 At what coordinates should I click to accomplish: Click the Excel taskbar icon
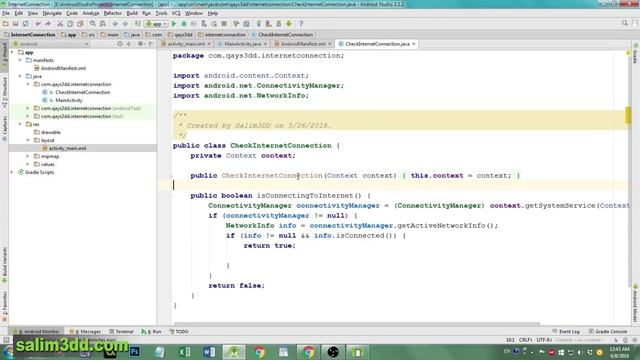(184, 352)
